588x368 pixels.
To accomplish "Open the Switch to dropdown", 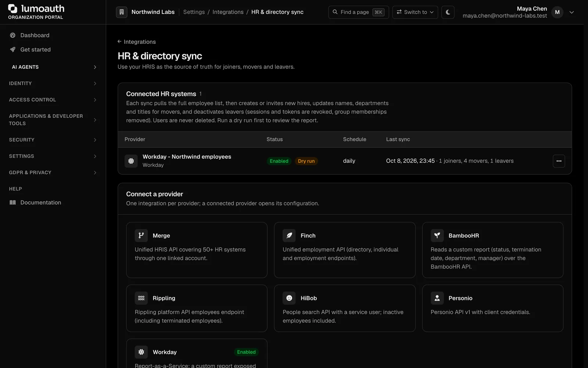I will point(415,12).
